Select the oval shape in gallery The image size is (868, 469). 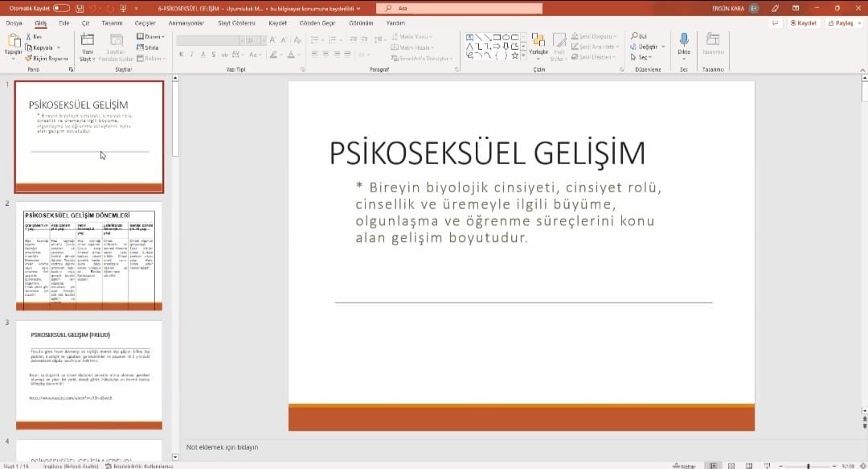(506, 37)
